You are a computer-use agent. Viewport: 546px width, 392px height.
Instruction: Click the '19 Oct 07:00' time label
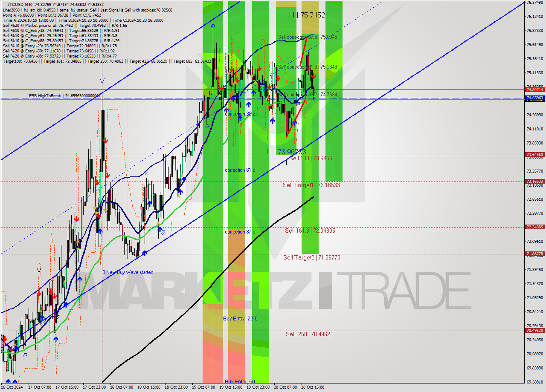(x=203, y=387)
